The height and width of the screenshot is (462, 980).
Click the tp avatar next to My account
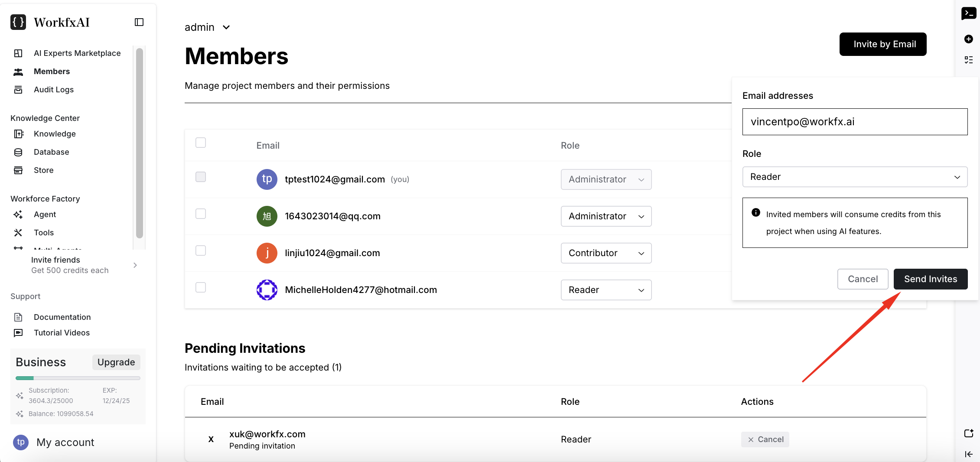(x=21, y=442)
